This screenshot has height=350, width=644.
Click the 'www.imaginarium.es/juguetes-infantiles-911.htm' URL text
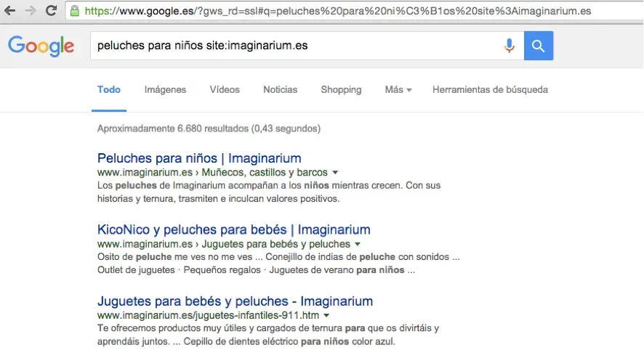(x=208, y=315)
